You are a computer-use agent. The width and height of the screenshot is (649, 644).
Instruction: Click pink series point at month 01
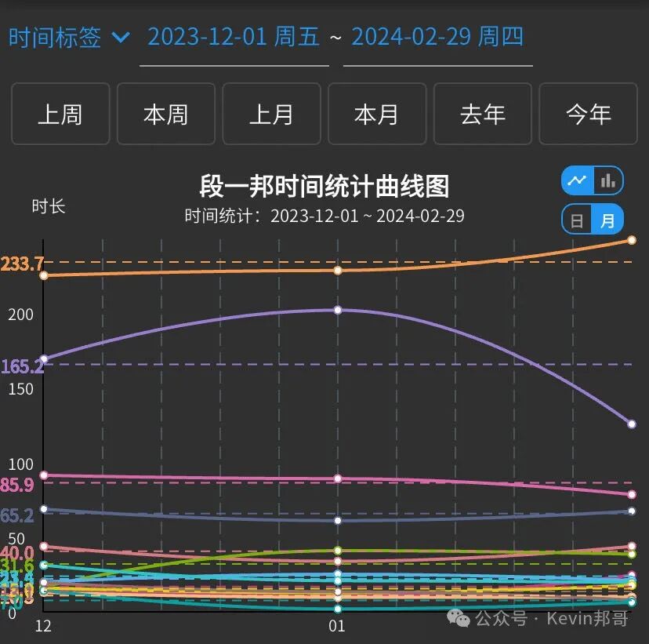pyautogui.click(x=338, y=478)
